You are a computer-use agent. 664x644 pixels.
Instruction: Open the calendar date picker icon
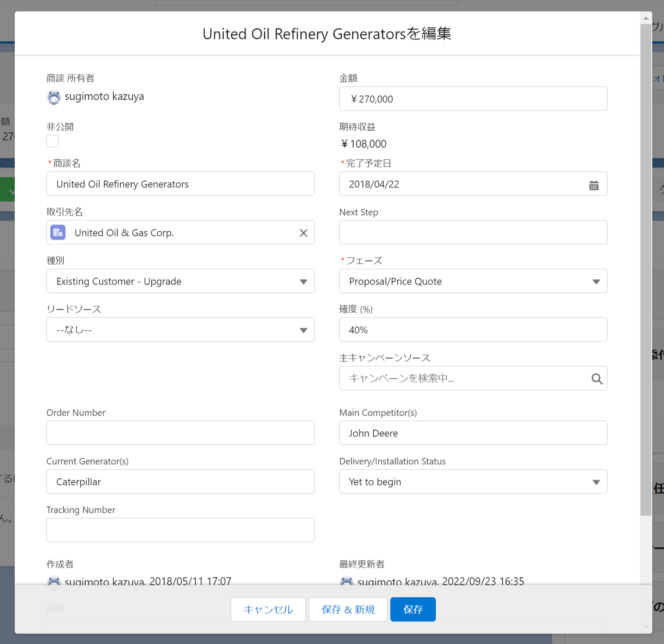(594, 185)
